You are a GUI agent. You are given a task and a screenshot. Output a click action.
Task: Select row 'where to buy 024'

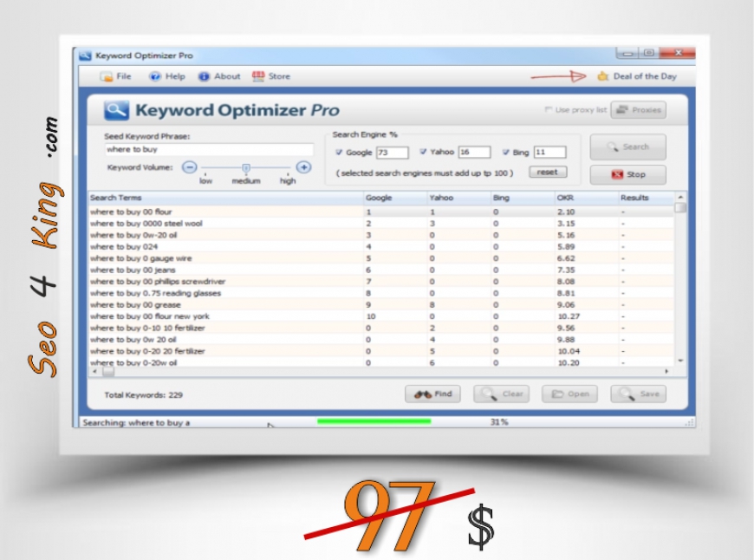tap(380, 246)
